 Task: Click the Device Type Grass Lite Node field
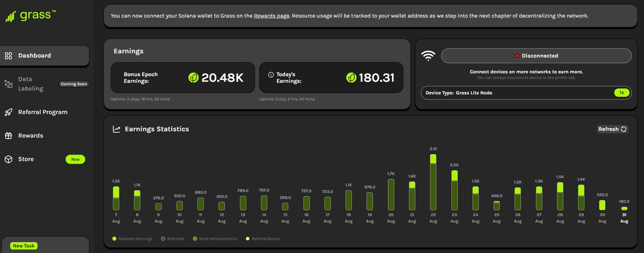coord(526,93)
